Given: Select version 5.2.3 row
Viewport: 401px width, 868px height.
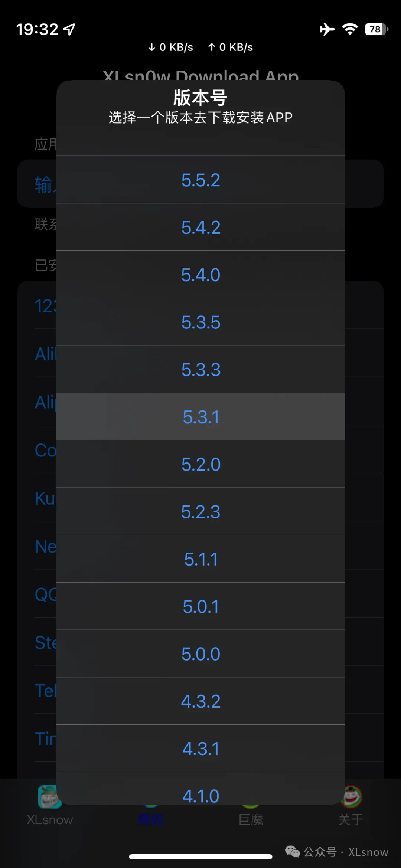Looking at the screenshot, I should click(200, 512).
